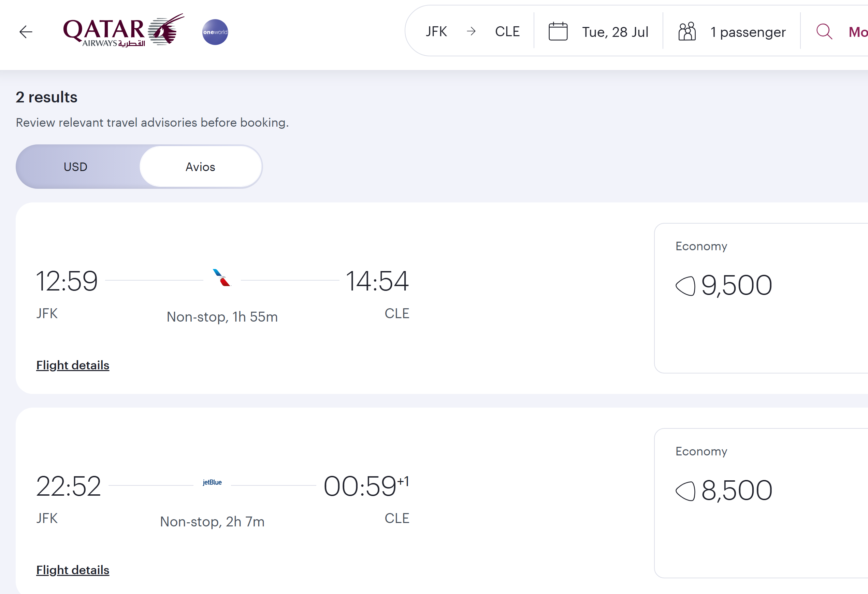Click the back arrow icon
The image size is (868, 594).
26,32
